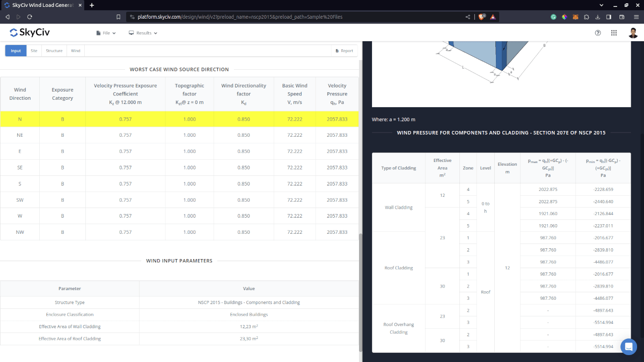Switch to the Structure tab

54,50
